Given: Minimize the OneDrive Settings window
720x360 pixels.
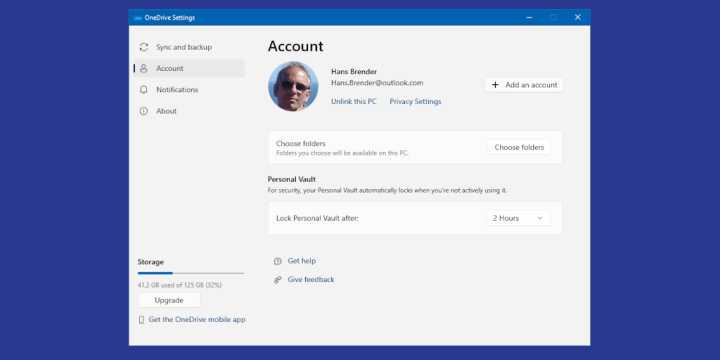Looking at the screenshot, I should click(x=529, y=17).
